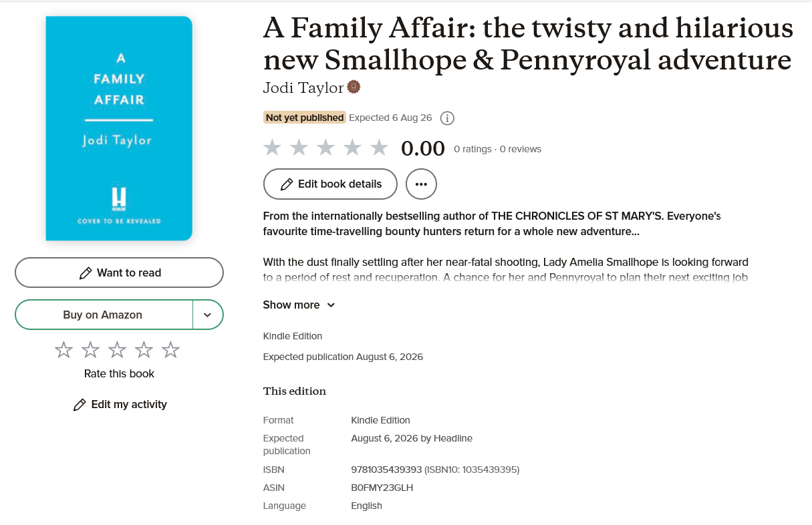
Task: Click the 0 ratings · 0 reviews text
Action: pyautogui.click(x=497, y=149)
